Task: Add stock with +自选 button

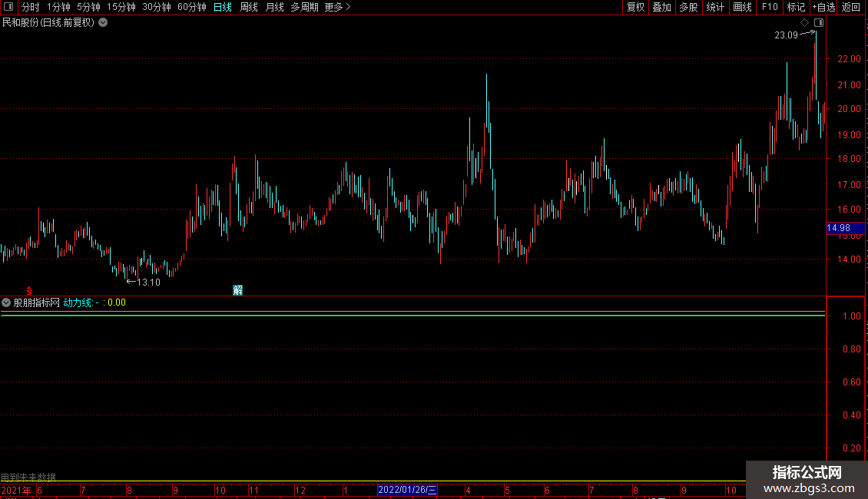Action: pos(823,7)
